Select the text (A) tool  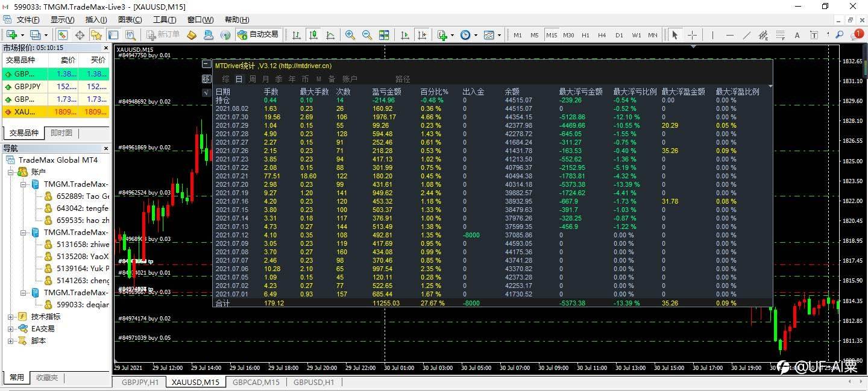click(797, 35)
